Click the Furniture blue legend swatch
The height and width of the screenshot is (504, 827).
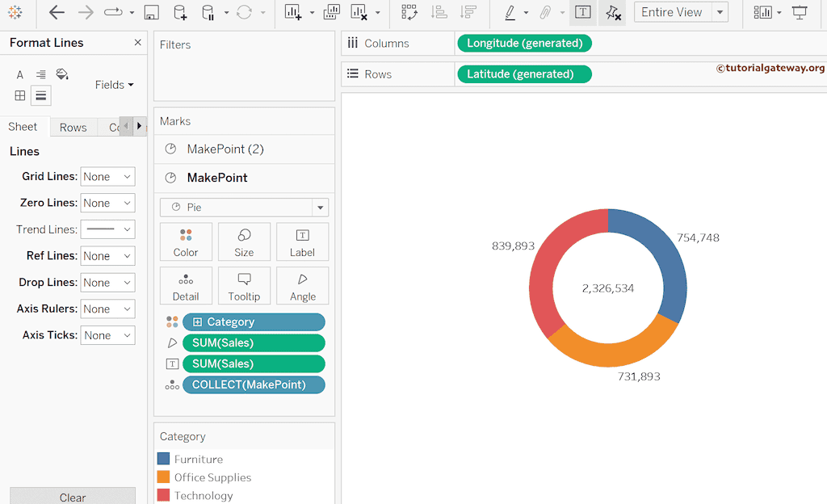163,459
